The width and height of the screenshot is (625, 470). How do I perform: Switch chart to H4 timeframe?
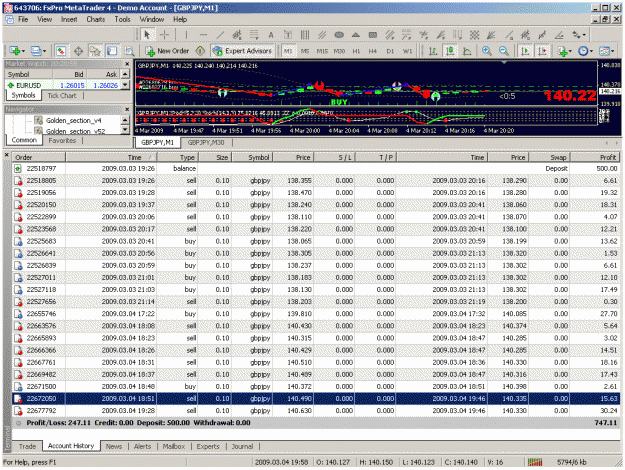click(372, 51)
